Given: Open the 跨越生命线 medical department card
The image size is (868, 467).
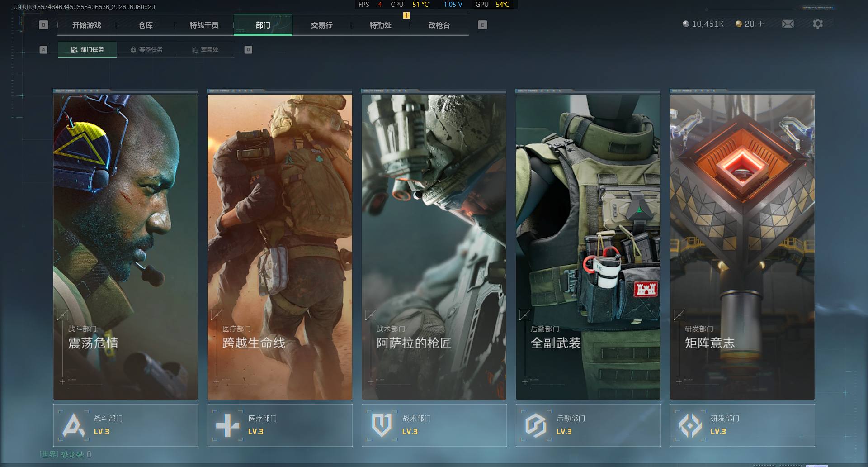Looking at the screenshot, I should point(280,247).
